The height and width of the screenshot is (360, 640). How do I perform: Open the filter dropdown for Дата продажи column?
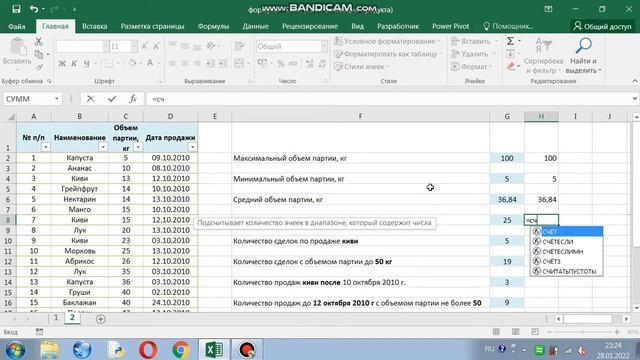tap(192, 147)
